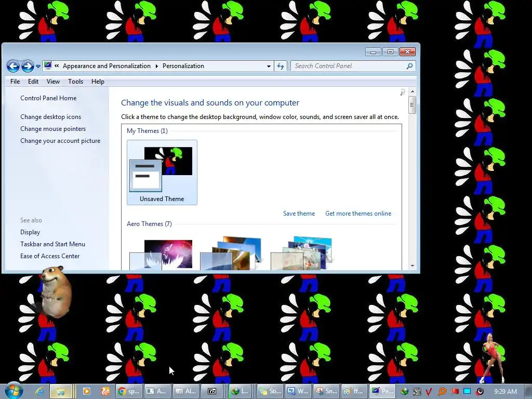
Task: Click the scrollbar up arrow
Action: [412, 91]
